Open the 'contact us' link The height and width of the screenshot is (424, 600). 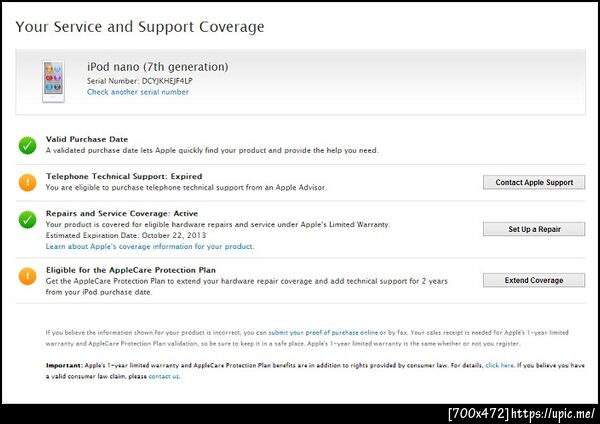(x=164, y=376)
